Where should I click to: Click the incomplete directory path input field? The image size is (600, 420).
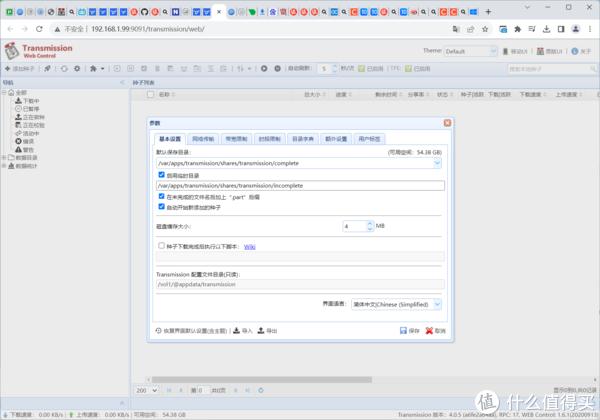[300, 186]
